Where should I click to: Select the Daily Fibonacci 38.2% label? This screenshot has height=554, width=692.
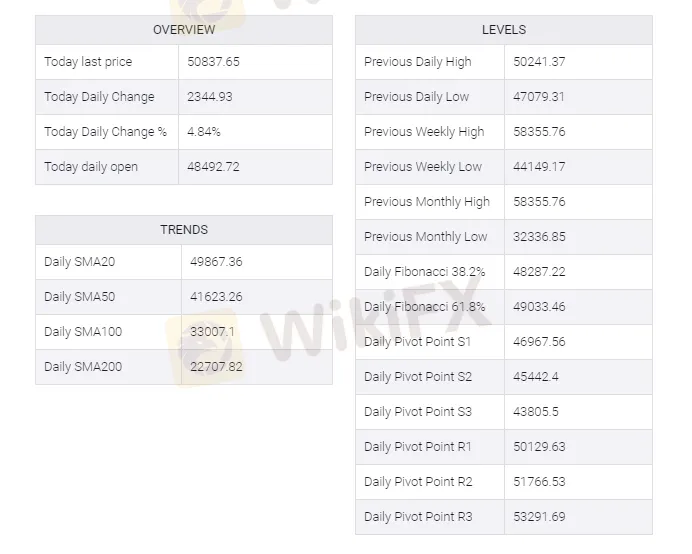425,272
